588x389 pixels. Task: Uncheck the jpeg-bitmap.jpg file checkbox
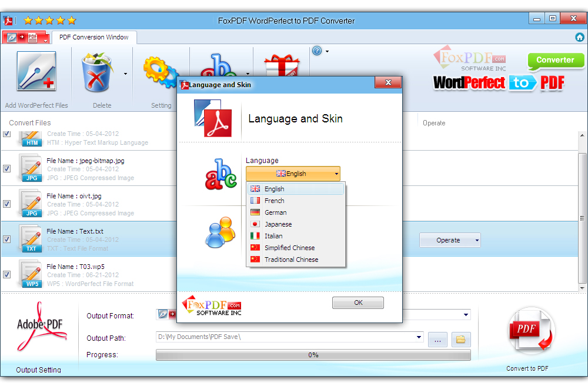[6, 168]
